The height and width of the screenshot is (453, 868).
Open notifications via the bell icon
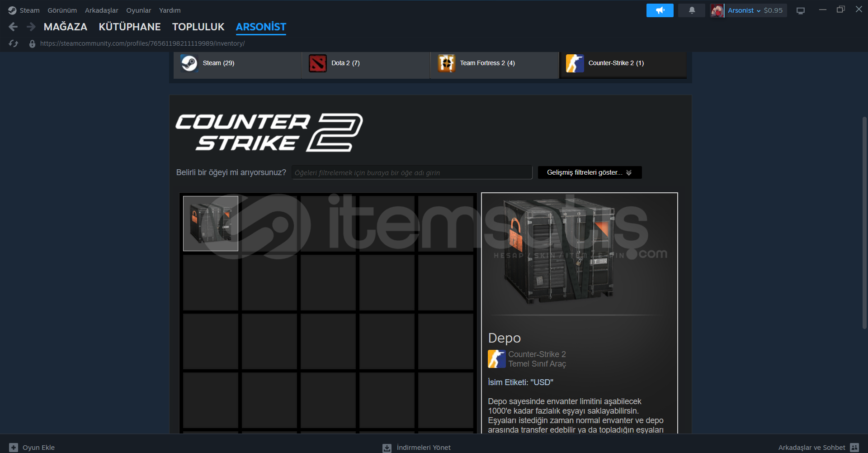coord(692,10)
